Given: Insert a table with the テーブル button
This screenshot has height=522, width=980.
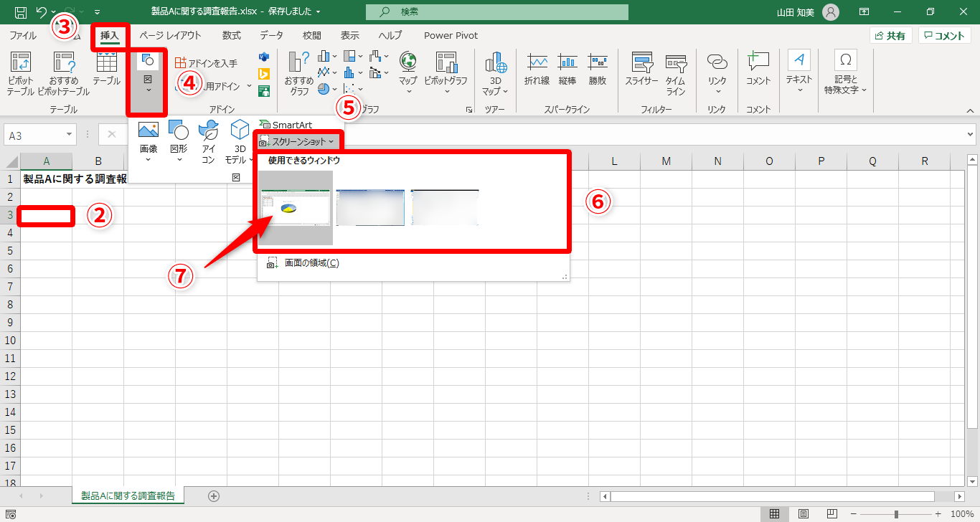Looking at the screenshot, I should 107,70.
